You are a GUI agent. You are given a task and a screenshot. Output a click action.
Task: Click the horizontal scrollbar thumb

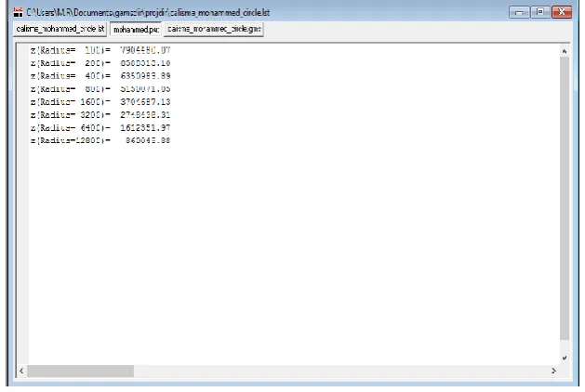(x=81, y=371)
